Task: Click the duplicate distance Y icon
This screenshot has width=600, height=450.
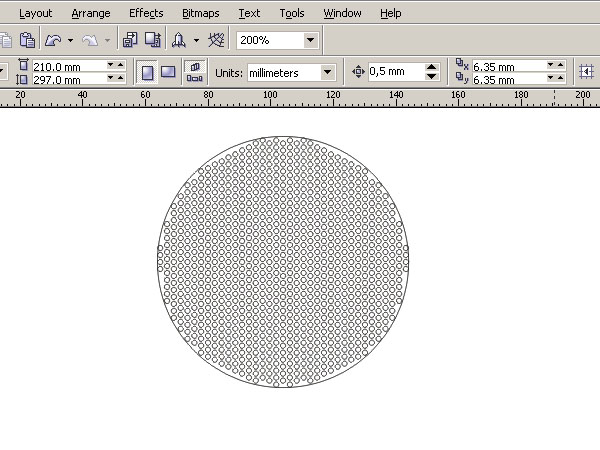Action: coord(462,78)
